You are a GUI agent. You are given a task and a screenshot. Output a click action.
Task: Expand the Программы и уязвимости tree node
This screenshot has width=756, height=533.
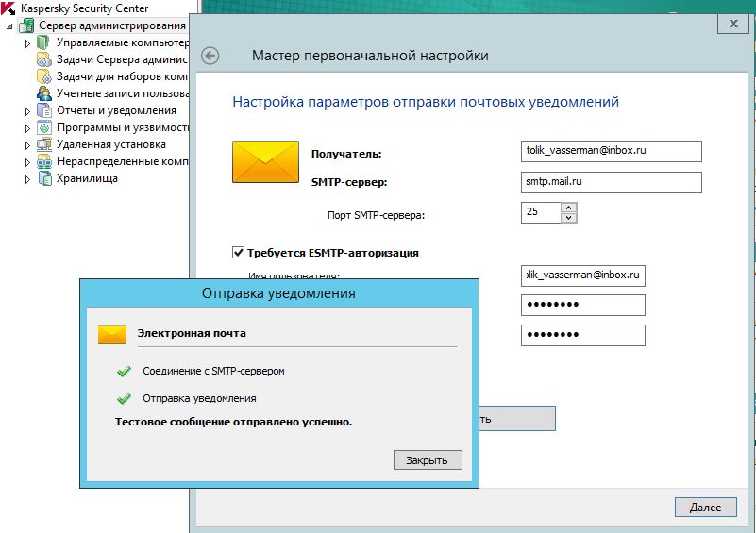coord(27,128)
